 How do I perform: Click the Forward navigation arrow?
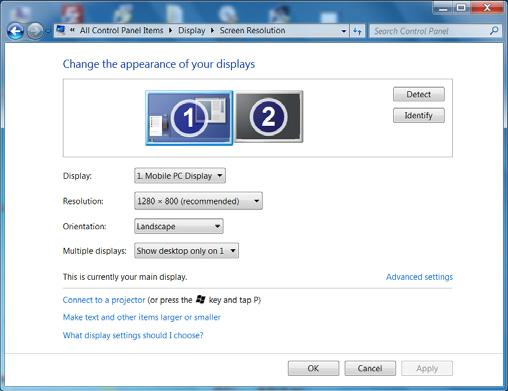coord(35,31)
